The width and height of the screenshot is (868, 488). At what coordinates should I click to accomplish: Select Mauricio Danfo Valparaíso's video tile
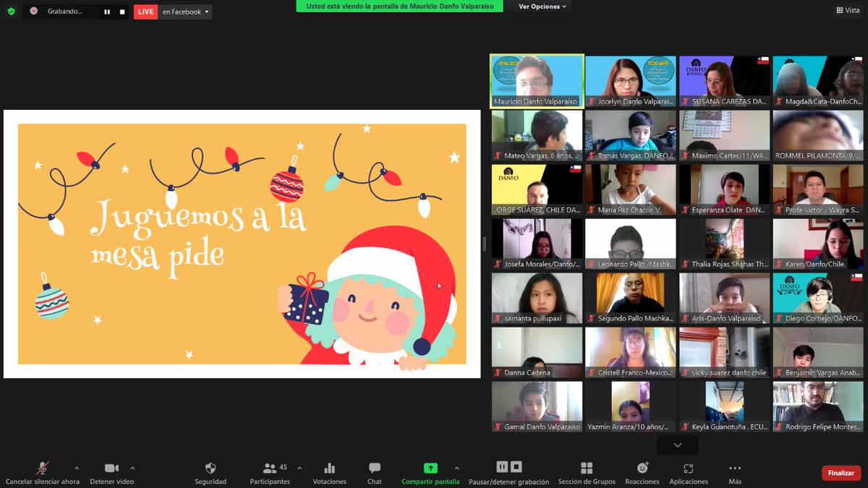point(536,81)
